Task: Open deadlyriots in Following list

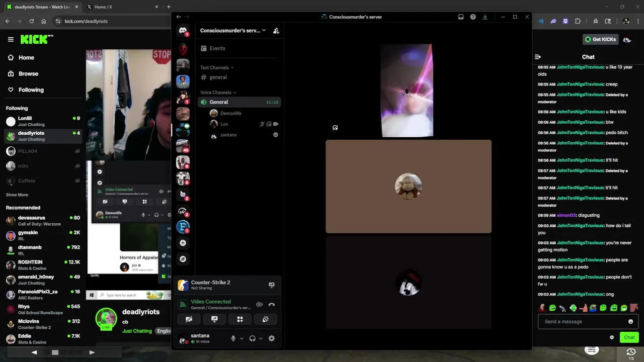Action: coord(43,136)
